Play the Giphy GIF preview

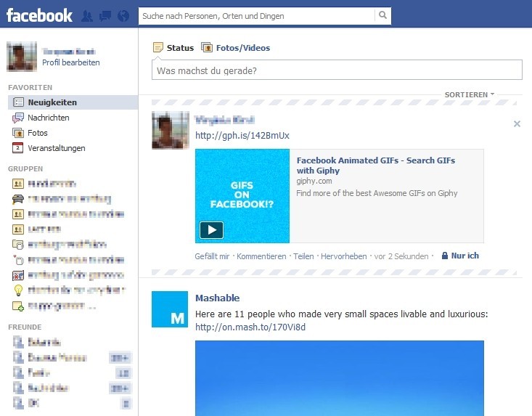[x=211, y=230]
